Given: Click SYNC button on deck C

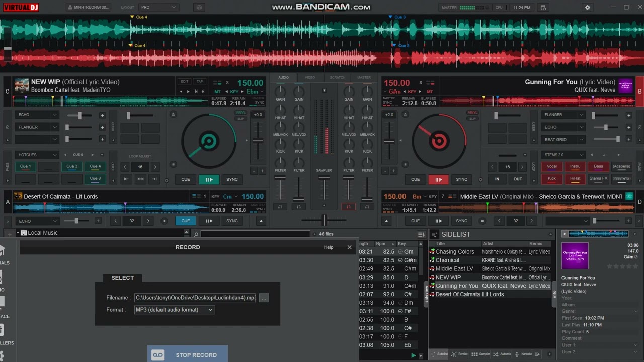Looking at the screenshot, I should (x=232, y=179).
